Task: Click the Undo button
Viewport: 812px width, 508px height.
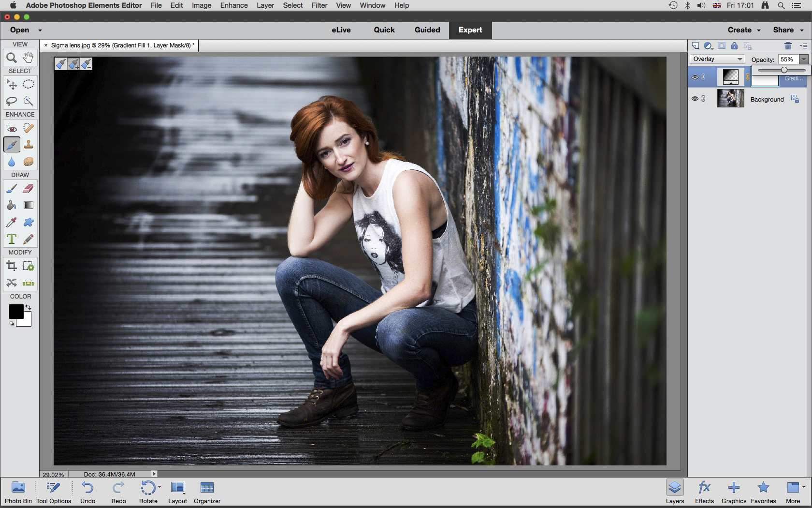Action: [x=87, y=493]
